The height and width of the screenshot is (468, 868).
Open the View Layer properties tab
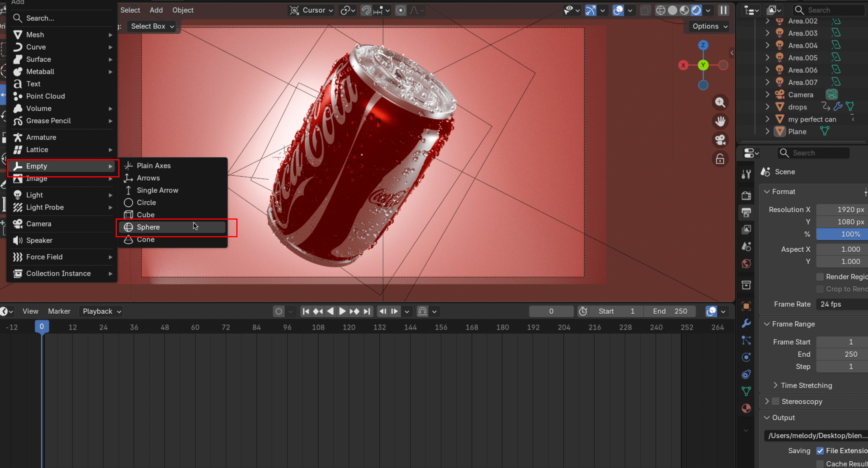pyautogui.click(x=746, y=230)
